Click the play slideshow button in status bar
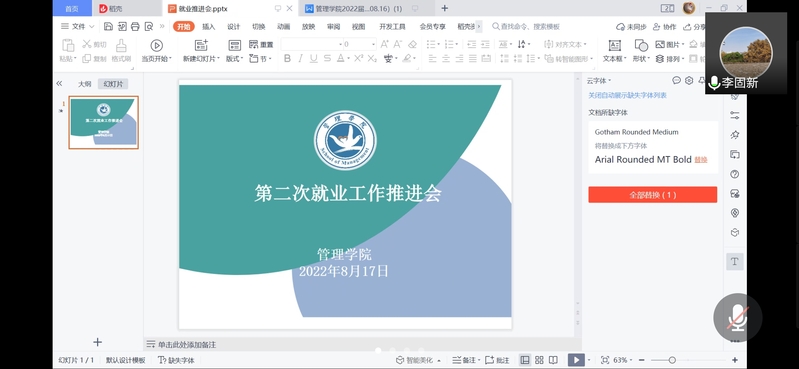Viewport: 799px width, 369px height. click(x=576, y=360)
